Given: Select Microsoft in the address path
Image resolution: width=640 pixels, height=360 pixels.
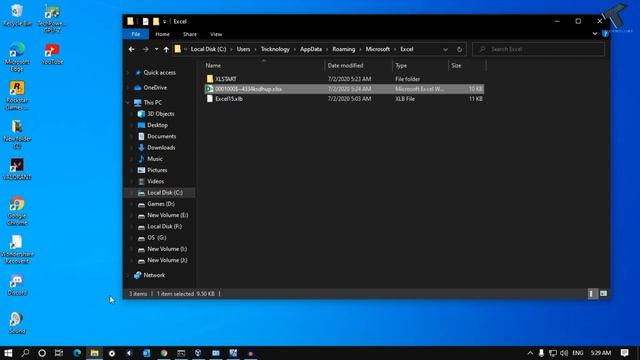Looking at the screenshot, I should [x=378, y=49].
